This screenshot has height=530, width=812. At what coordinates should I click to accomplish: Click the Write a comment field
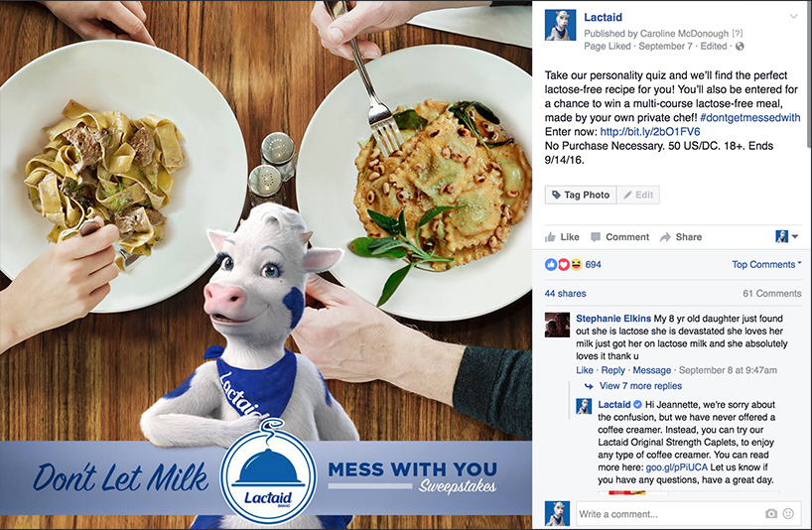coord(670,514)
